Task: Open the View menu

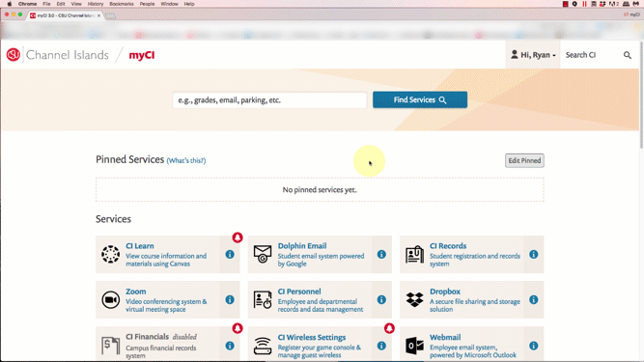Action: 76,4
